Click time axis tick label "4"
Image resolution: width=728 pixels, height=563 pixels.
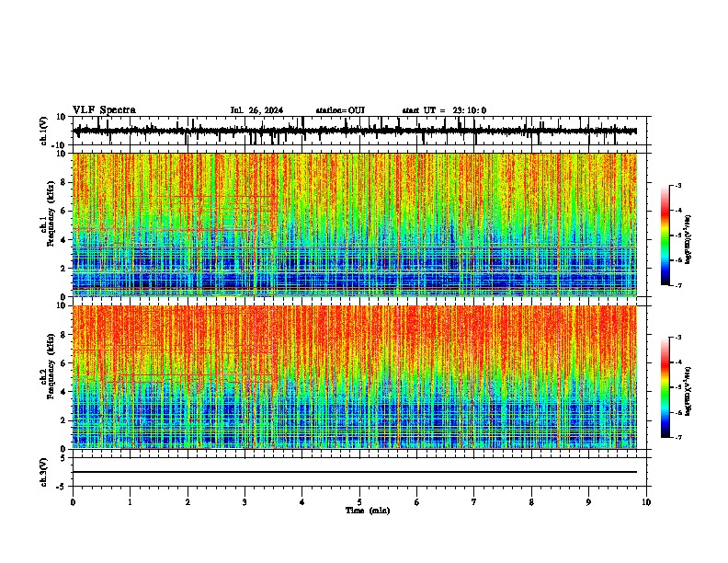pyautogui.click(x=302, y=502)
